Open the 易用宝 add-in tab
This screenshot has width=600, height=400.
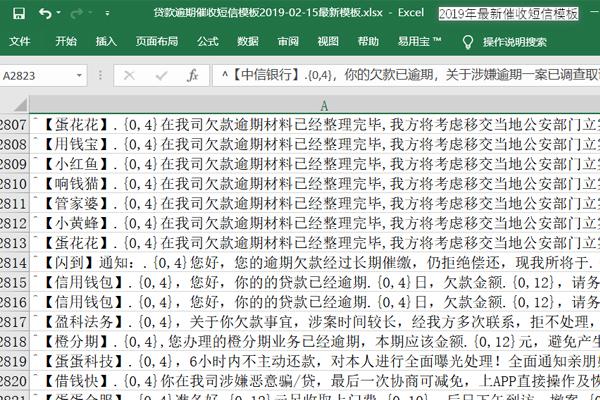[419, 41]
